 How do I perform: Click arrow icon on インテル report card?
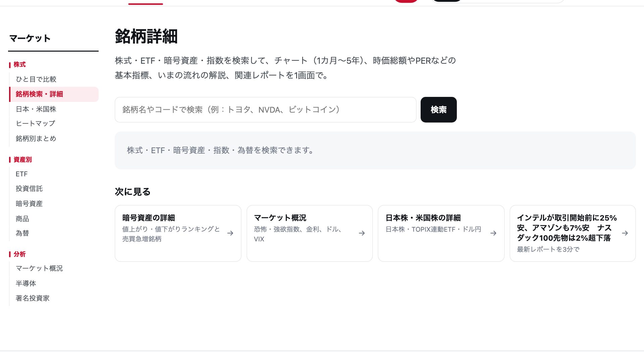pos(625,233)
